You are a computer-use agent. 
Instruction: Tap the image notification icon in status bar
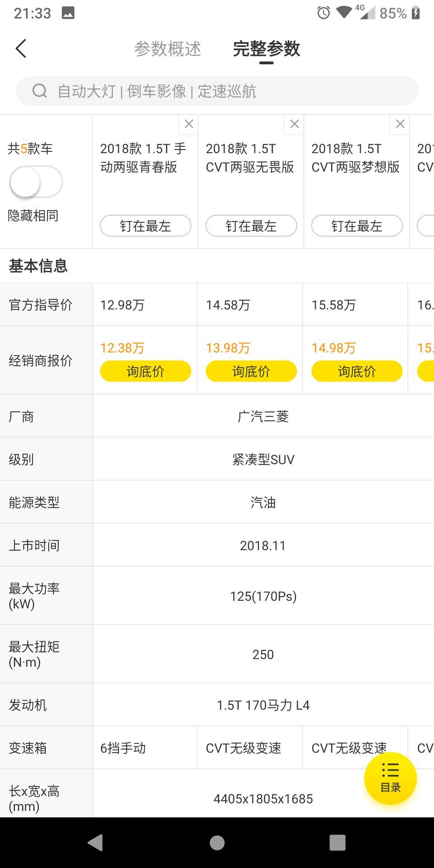[68, 13]
